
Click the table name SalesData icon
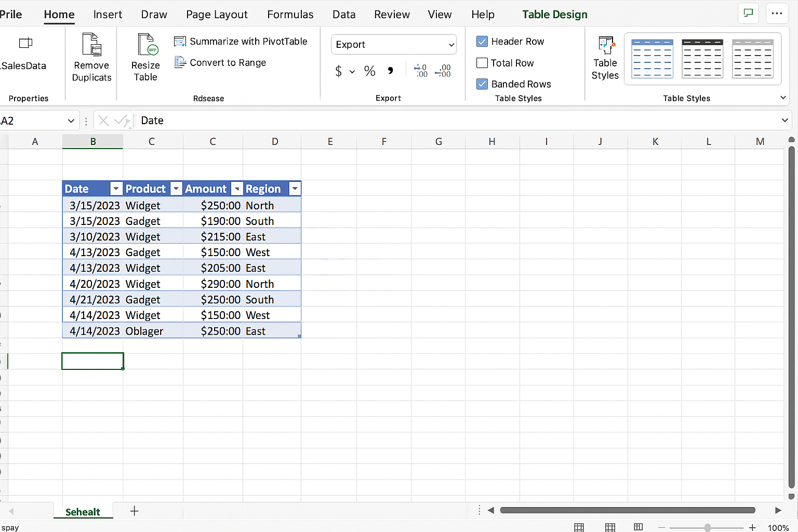(25, 43)
